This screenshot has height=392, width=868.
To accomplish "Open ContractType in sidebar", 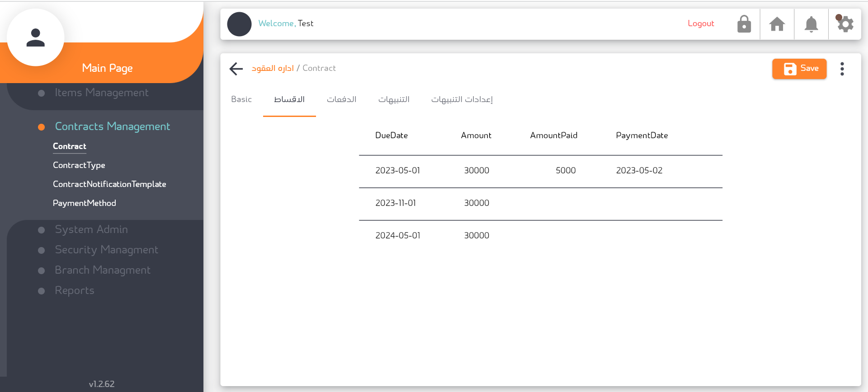I will coord(79,165).
